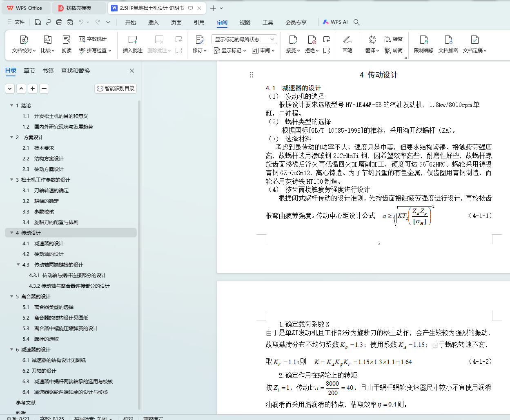Click 接受 accept change icon
Screen dimensions: 510x420
coord(293,40)
